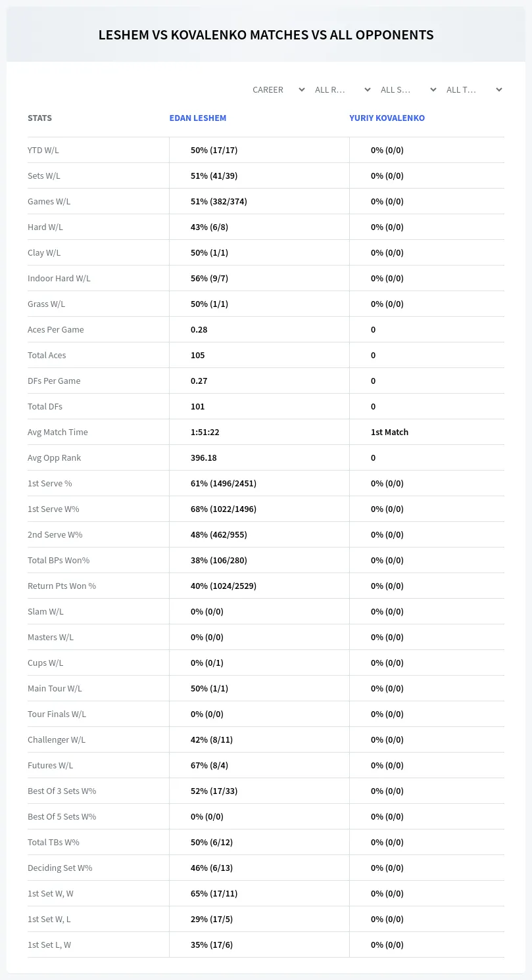Select the Return Pts Won % value
Image resolution: width=532 pixels, height=980 pixels.
point(224,586)
